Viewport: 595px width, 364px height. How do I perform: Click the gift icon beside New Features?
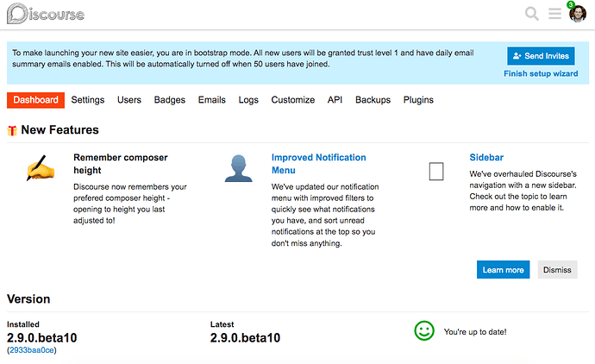click(x=12, y=130)
